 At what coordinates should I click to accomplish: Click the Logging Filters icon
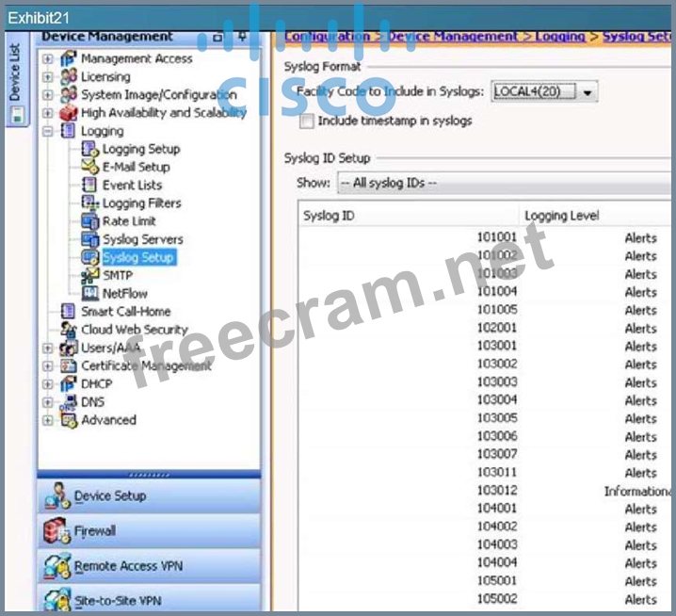(x=90, y=203)
